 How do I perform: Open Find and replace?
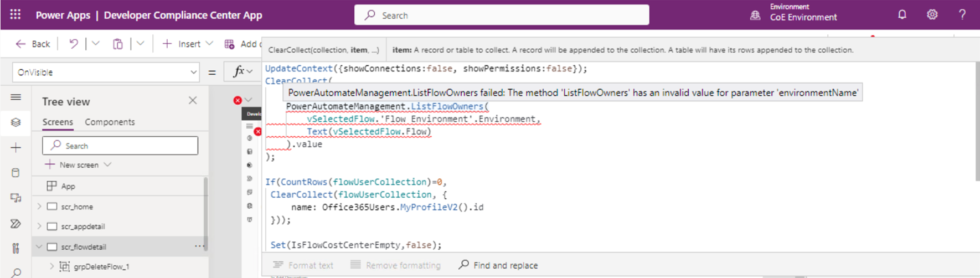coord(498,265)
